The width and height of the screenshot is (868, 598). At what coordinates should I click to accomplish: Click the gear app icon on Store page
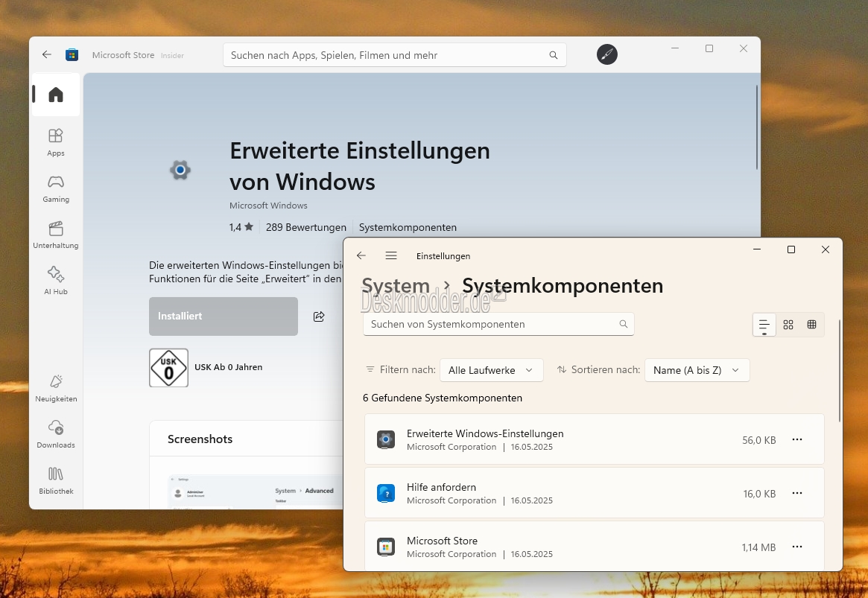point(180,170)
